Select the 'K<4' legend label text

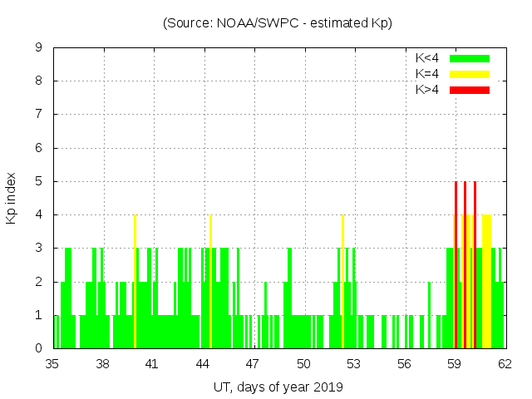427,58
